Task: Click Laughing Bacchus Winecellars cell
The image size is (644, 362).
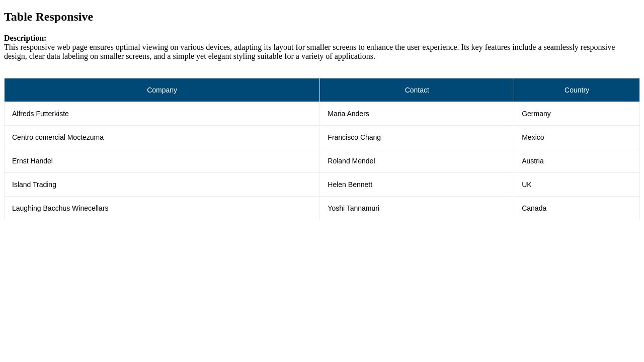Action: coord(162,208)
